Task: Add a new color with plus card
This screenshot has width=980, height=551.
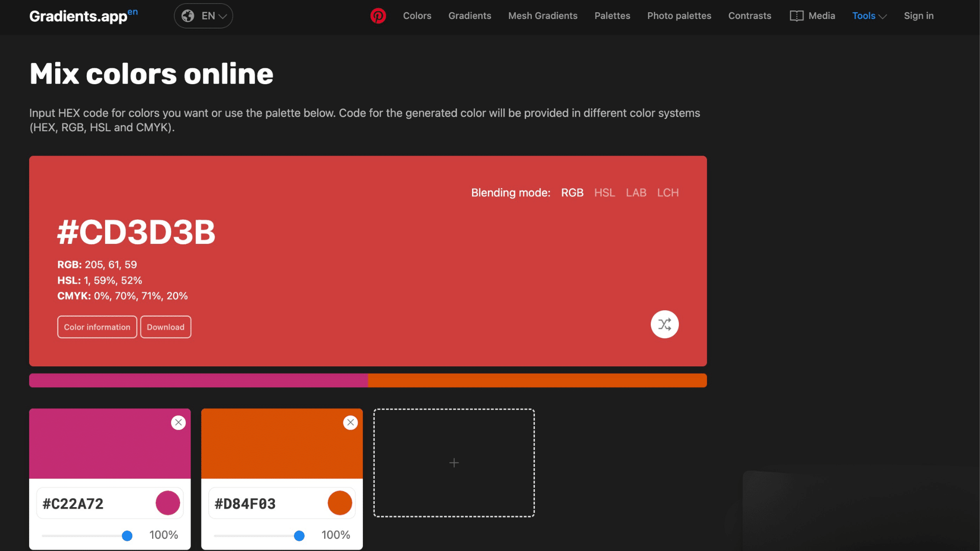Action: pos(454,463)
